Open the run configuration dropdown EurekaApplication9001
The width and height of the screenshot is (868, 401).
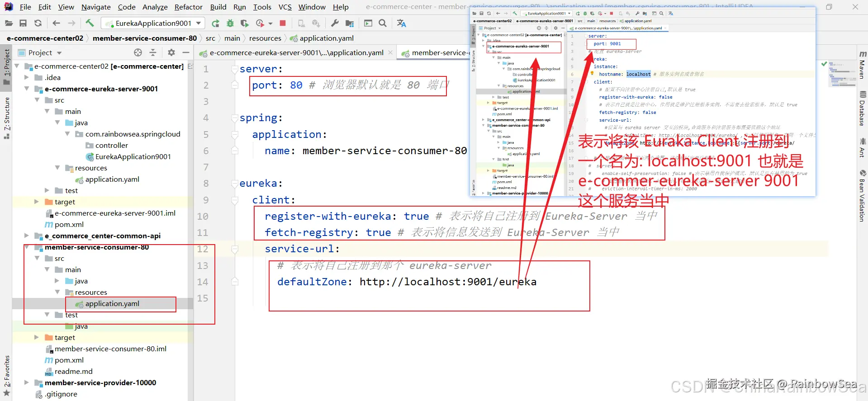point(153,23)
